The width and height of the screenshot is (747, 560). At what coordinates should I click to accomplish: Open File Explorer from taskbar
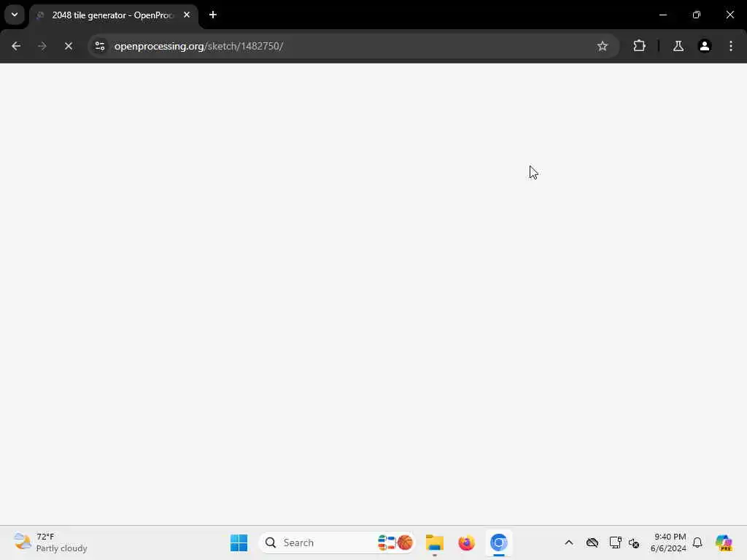pos(435,542)
